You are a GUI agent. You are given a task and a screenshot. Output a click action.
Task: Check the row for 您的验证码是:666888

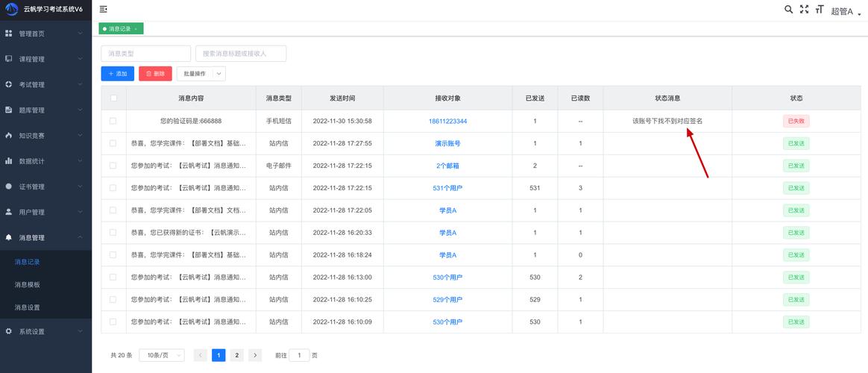pyautogui.click(x=113, y=121)
